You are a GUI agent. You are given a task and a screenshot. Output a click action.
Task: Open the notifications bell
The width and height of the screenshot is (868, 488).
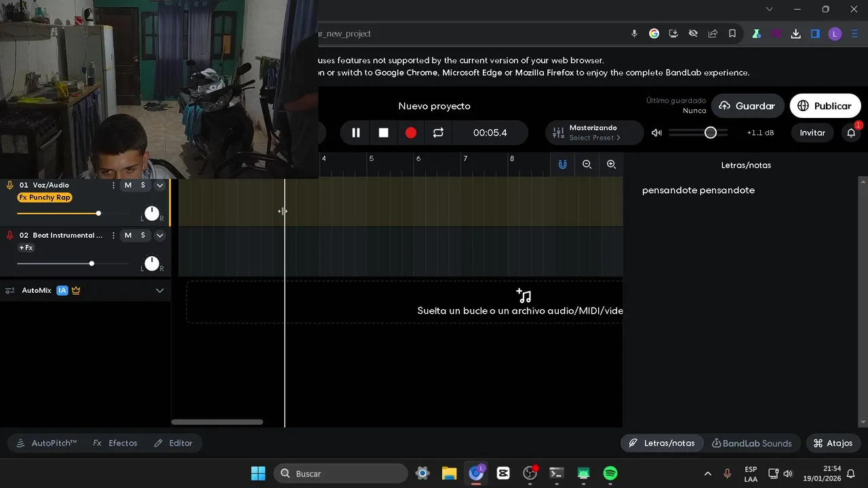point(851,133)
